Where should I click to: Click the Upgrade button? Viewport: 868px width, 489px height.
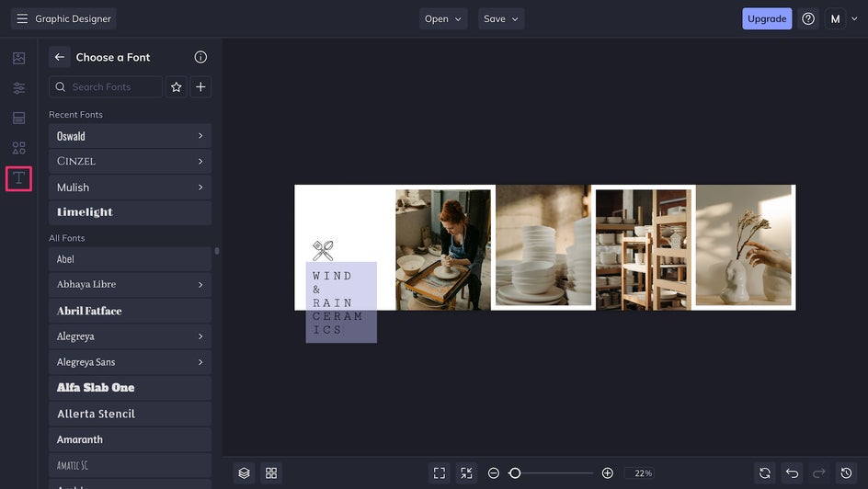tap(767, 18)
